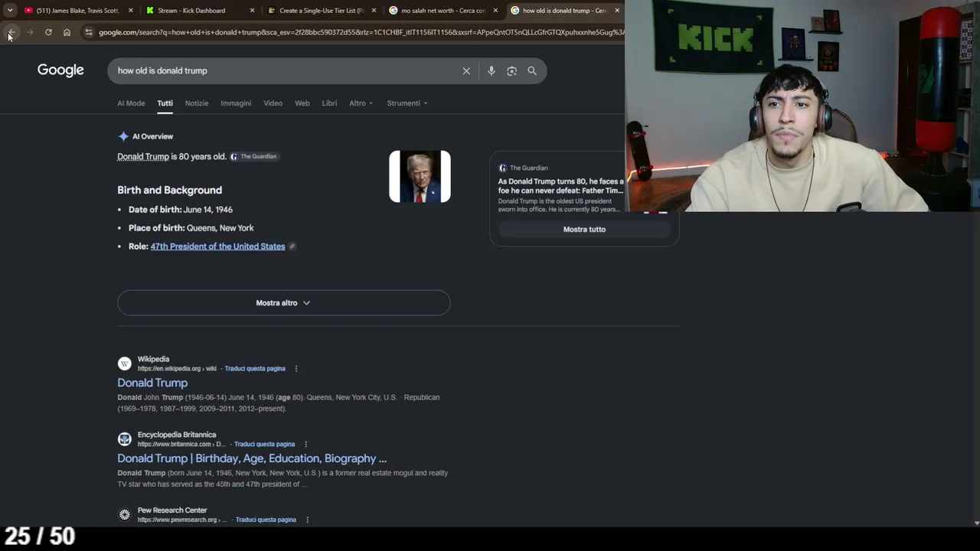Open the Donald Trump portrait thumbnail
The width and height of the screenshot is (980, 551).
click(x=420, y=177)
